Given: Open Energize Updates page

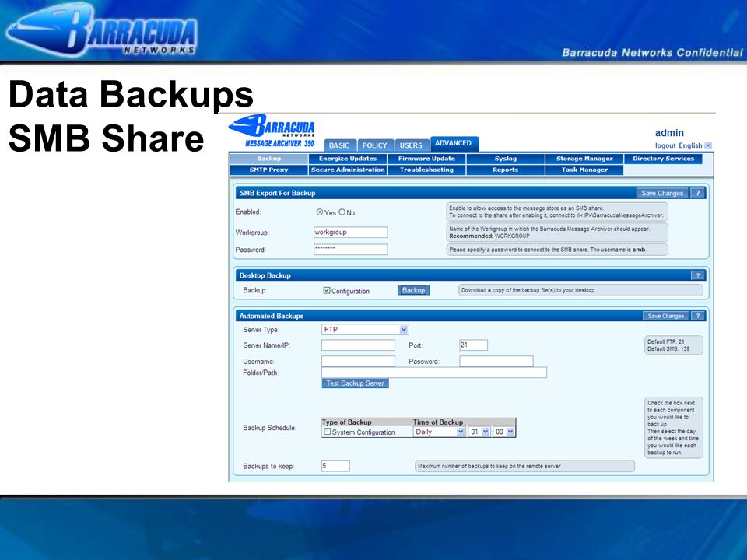Looking at the screenshot, I should point(348,159).
